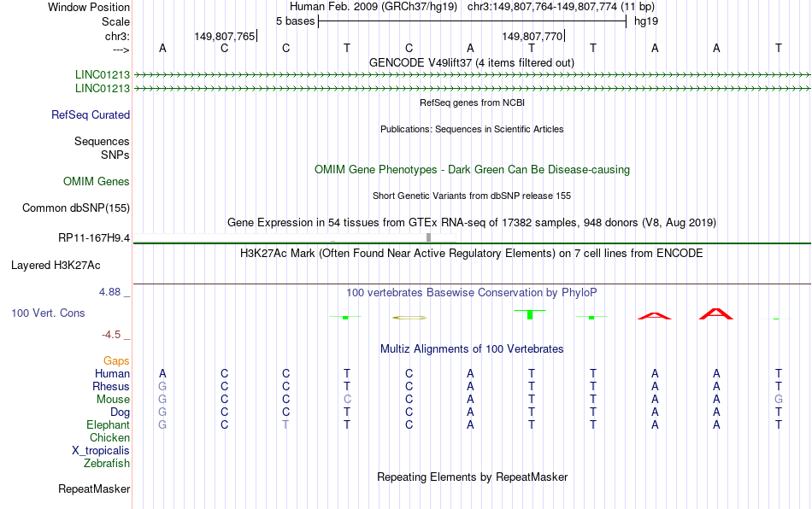Click the 149,807,765 position label

point(225,36)
